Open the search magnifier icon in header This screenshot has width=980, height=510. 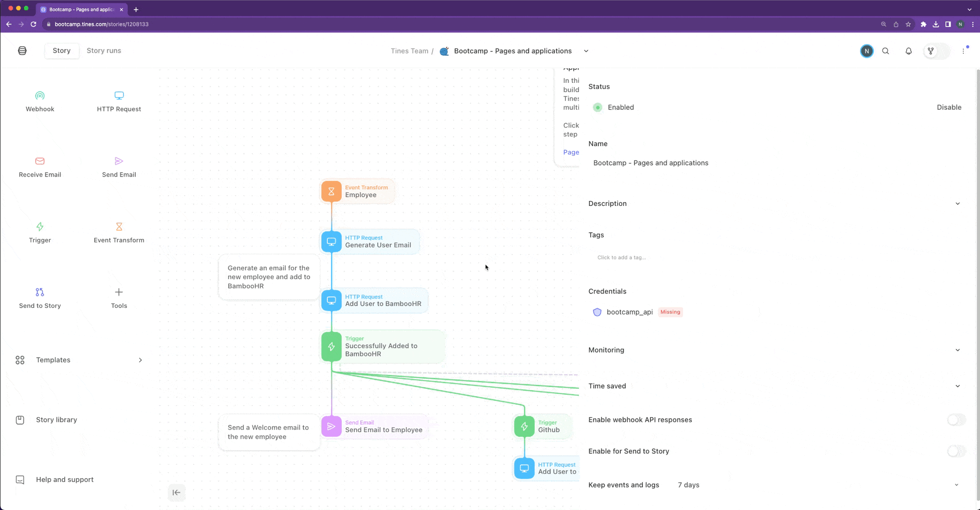point(885,51)
